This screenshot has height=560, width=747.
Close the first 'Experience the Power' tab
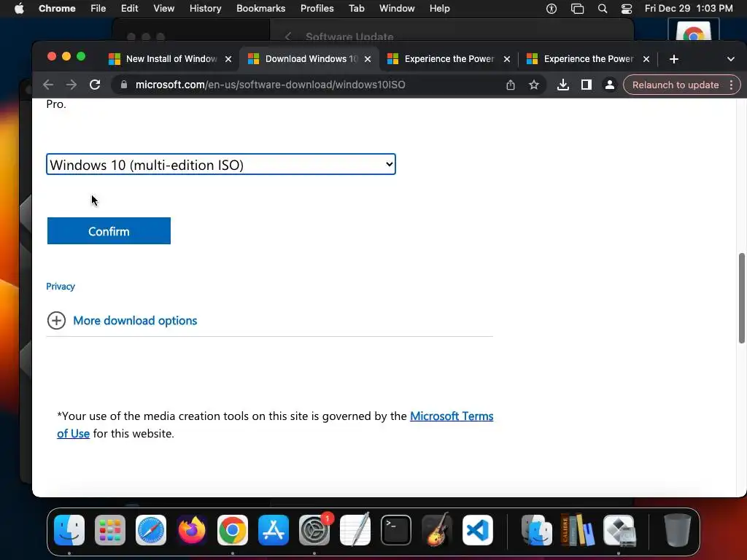(x=507, y=59)
